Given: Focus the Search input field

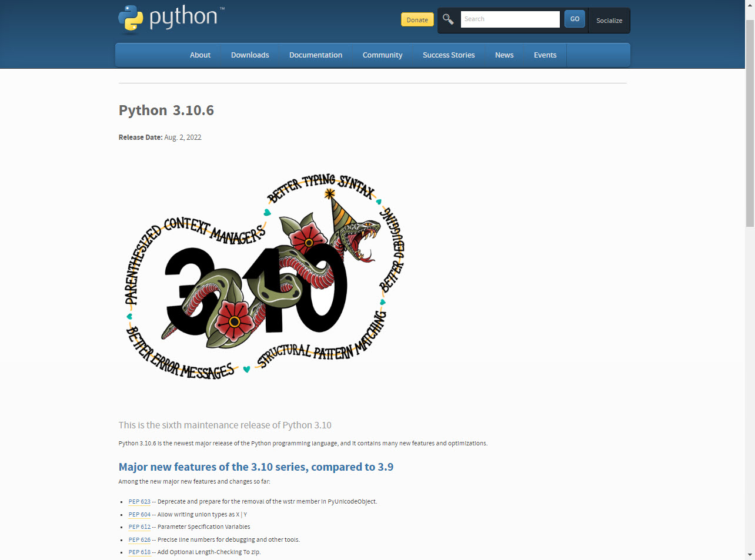Looking at the screenshot, I should point(510,19).
